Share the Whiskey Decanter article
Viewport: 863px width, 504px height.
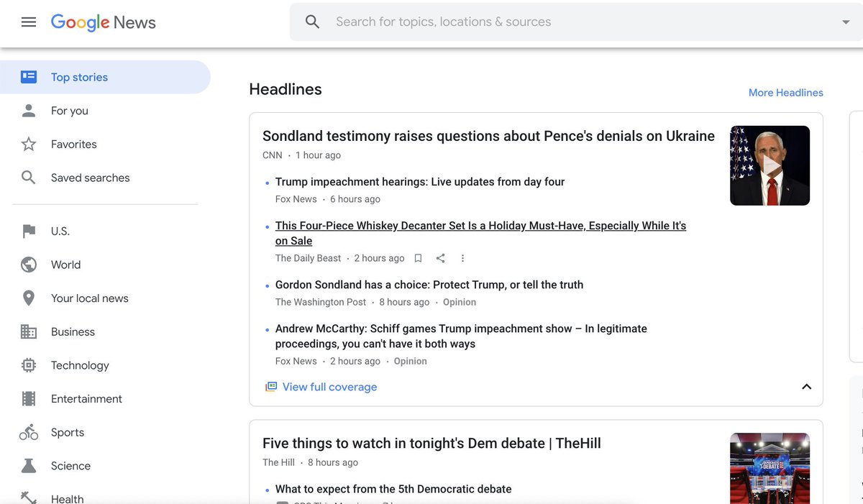441,258
